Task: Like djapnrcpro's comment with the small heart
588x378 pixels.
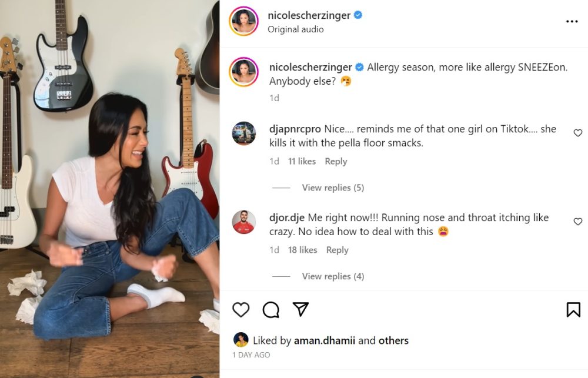Action: 578,132
